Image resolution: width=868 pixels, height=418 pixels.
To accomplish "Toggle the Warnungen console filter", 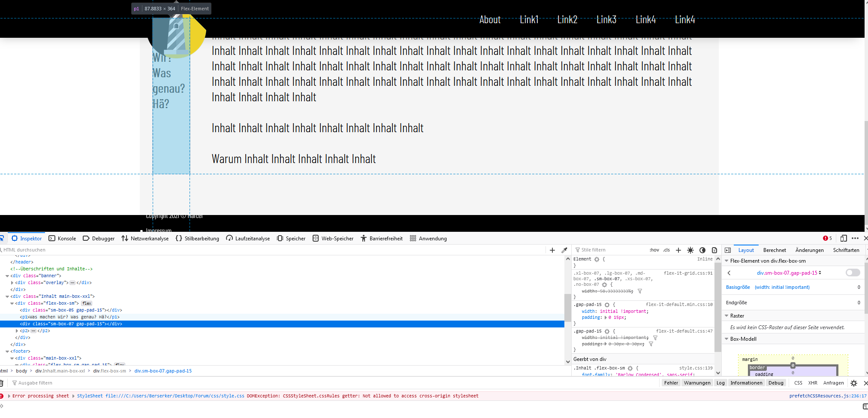I will (697, 383).
